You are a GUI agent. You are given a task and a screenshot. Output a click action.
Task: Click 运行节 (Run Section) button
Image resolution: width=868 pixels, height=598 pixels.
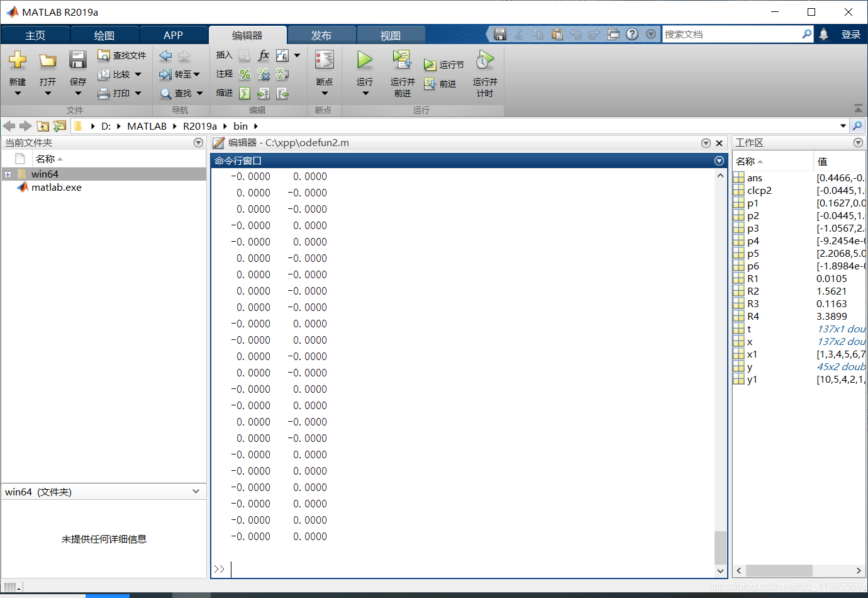pyautogui.click(x=444, y=65)
